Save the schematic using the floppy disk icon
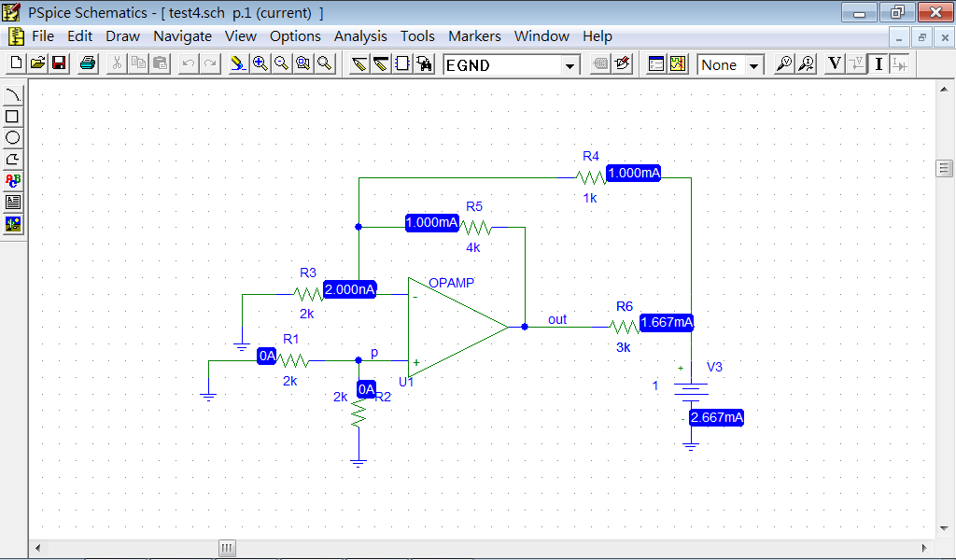Viewport: 956px width, 560px height. tap(59, 63)
